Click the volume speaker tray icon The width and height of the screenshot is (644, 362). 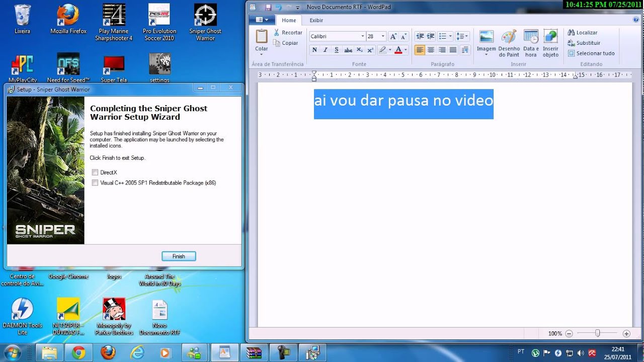pos(581,353)
